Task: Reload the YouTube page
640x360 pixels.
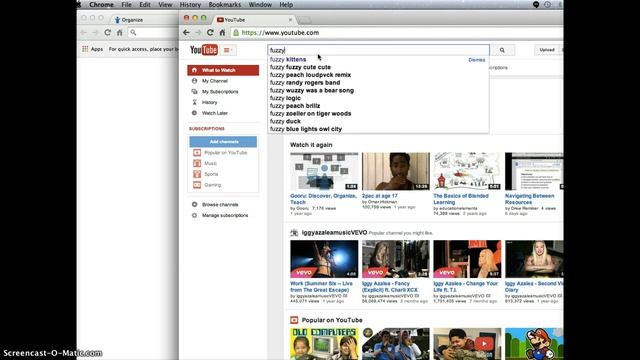Action: tap(210, 33)
